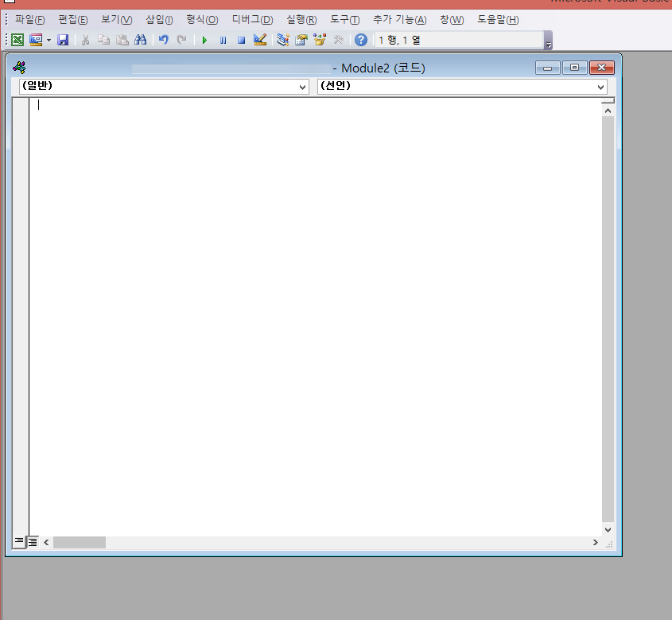Save the project with the floppy icon

click(x=63, y=40)
